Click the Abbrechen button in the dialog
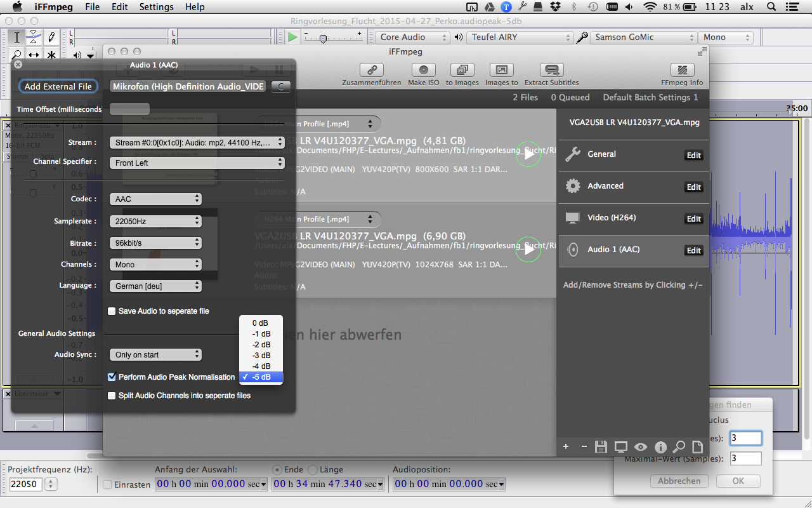The image size is (812, 508). [679, 481]
